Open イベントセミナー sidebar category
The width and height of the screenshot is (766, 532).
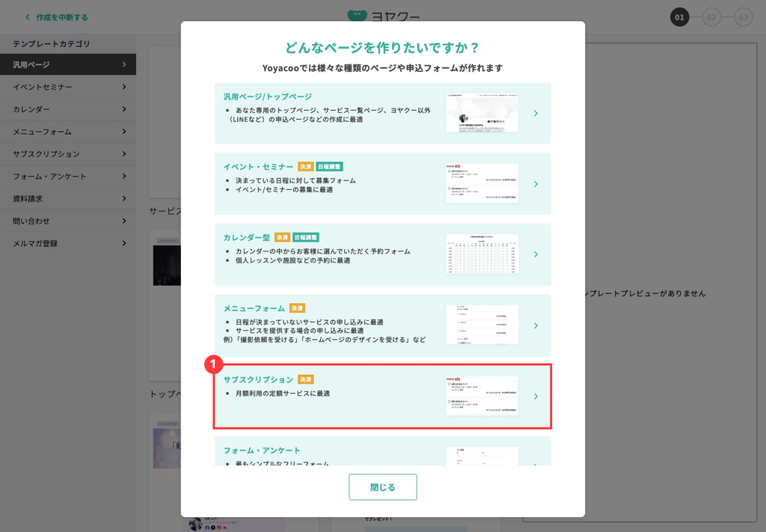point(68,87)
